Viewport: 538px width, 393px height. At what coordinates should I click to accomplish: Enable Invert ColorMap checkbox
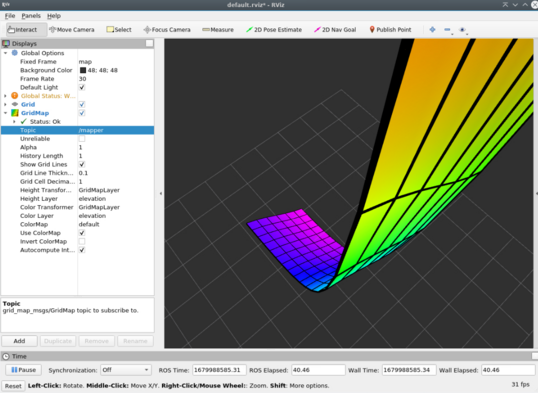[x=82, y=241]
